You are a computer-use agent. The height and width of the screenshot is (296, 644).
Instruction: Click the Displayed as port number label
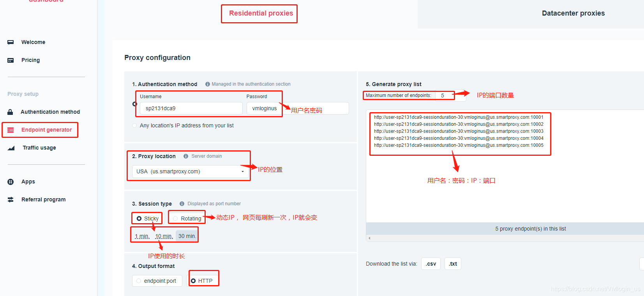point(214,204)
